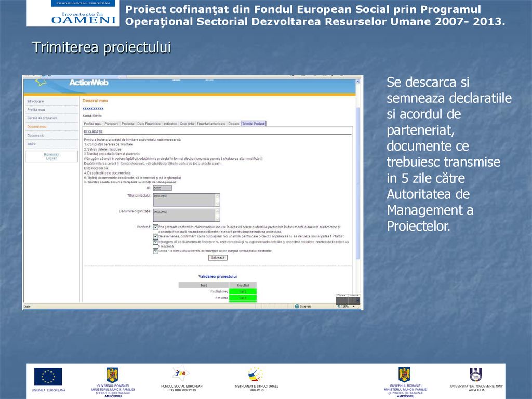Toggle the 'Anexa 1 a formularului' checkbox
This screenshot has width=532, height=399.
click(155, 251)
